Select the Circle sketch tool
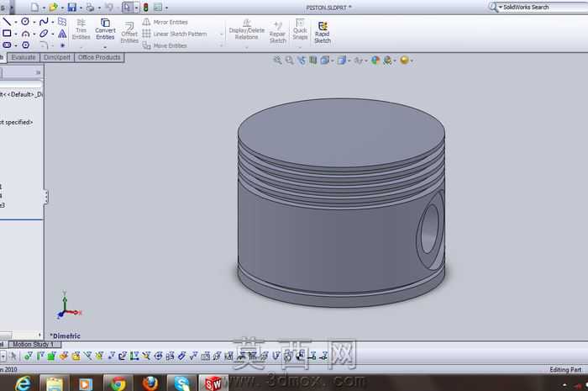Image resolution: width=588 pixels, height=391 pixels. pos(25,21)
